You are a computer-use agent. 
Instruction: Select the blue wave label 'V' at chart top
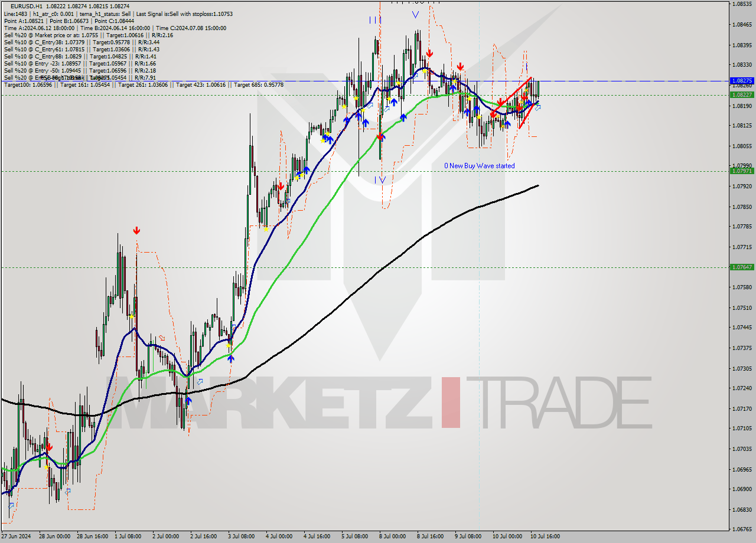[x=415, y=15]
